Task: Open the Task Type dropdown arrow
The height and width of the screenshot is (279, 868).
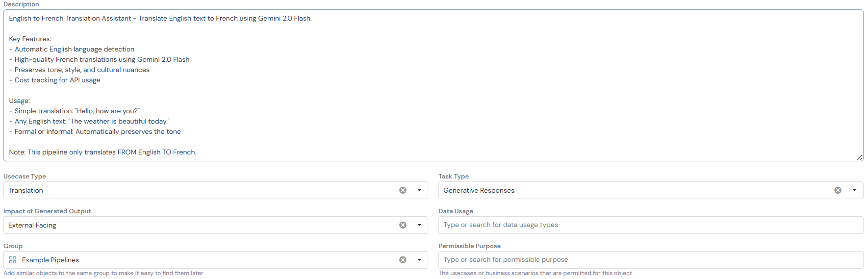Action: (854, 190)
